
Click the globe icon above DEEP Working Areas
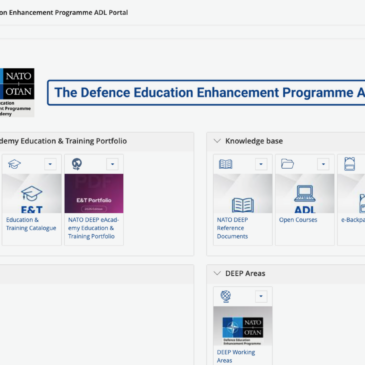pyautogui.click(x=226, y=296)
